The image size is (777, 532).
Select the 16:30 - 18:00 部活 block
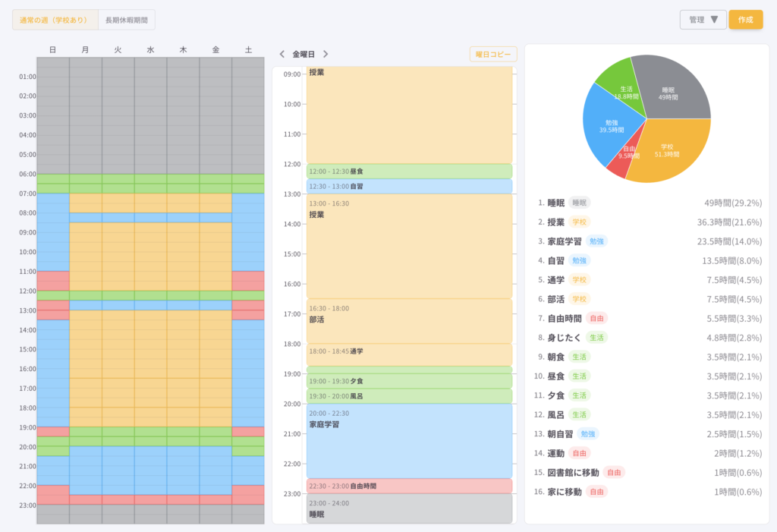coord(409,320)
